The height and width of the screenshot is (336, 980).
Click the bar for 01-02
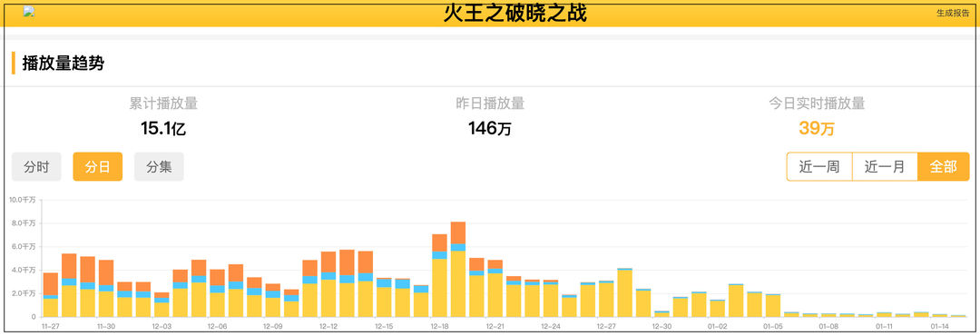tap(718, 309)
